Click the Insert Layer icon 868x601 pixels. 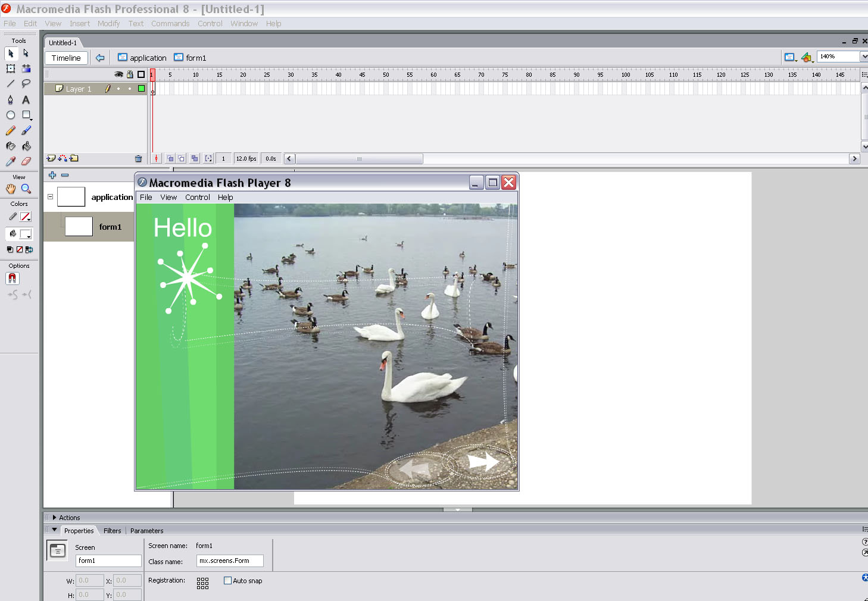point(51,158)
